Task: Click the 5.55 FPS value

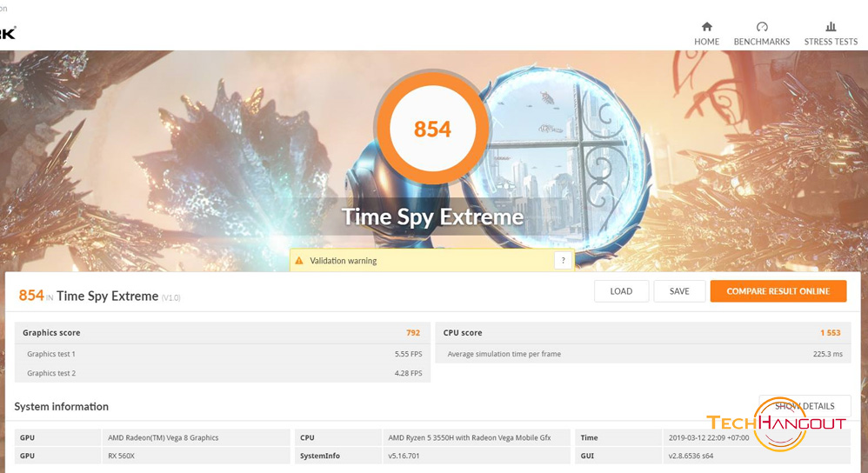Action: click(408, 354)
